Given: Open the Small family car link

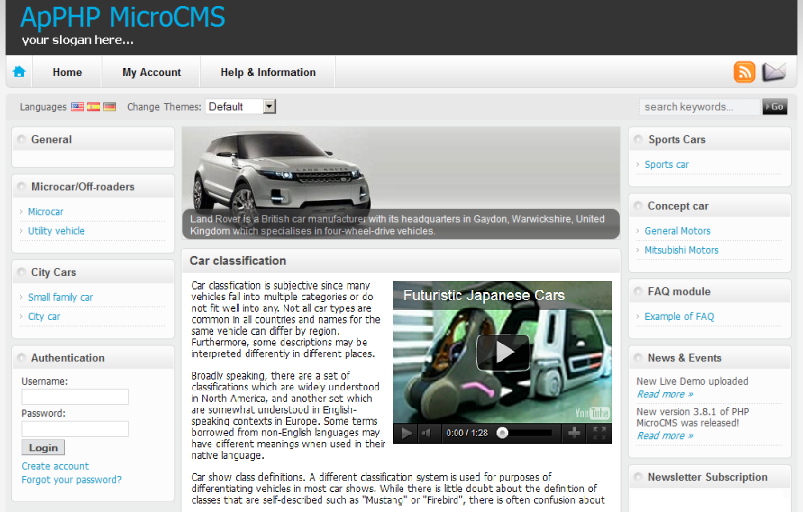Looking at the screenshot, I should pyautogui.click(x=60, y=297).
